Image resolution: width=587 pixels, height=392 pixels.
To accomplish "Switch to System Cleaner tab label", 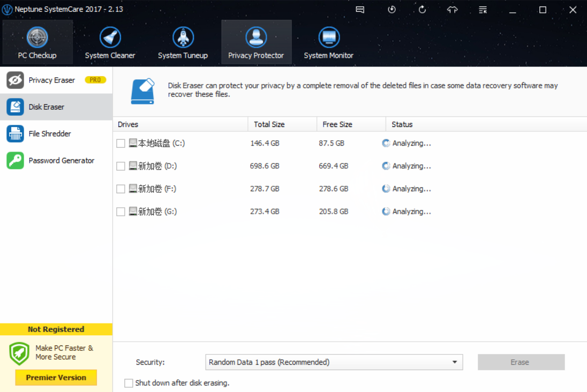I will [x=110, y=55].
